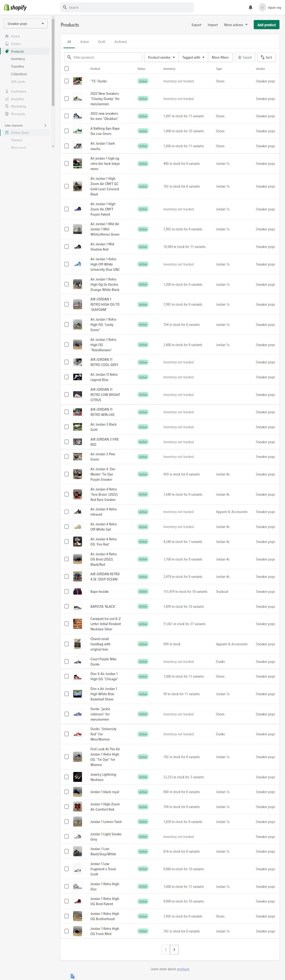Open the Product vendor filter dropdown
The image size is (285, 980).
(161, 57)
